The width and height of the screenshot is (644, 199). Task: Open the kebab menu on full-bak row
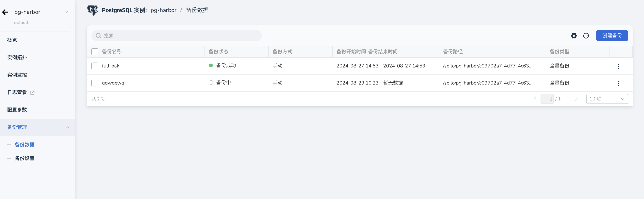[x=618, y=66]
